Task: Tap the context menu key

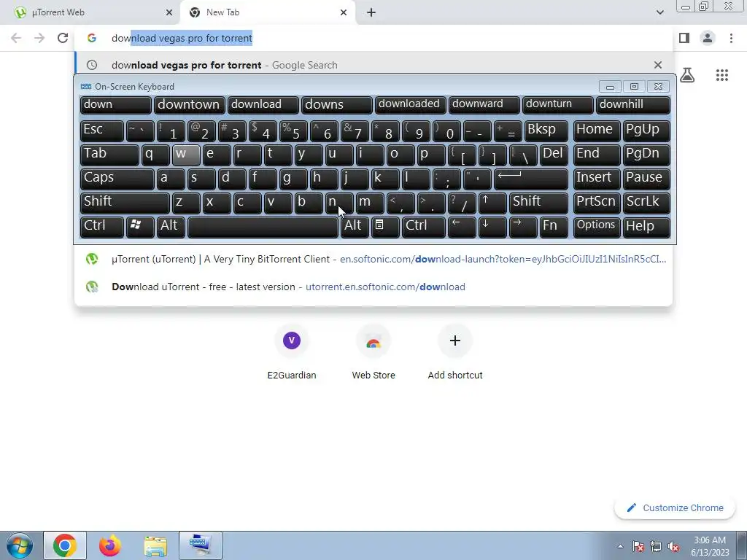Action: pos(385,227)
